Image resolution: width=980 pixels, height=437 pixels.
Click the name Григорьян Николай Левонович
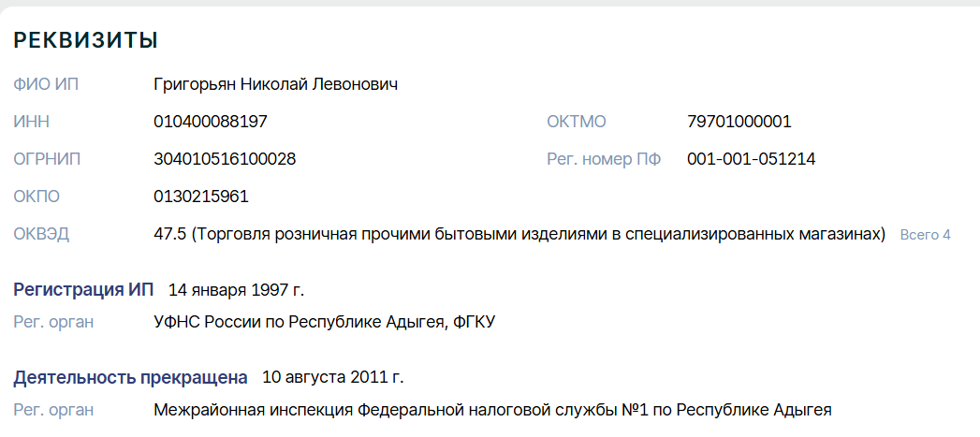[276, 85]
